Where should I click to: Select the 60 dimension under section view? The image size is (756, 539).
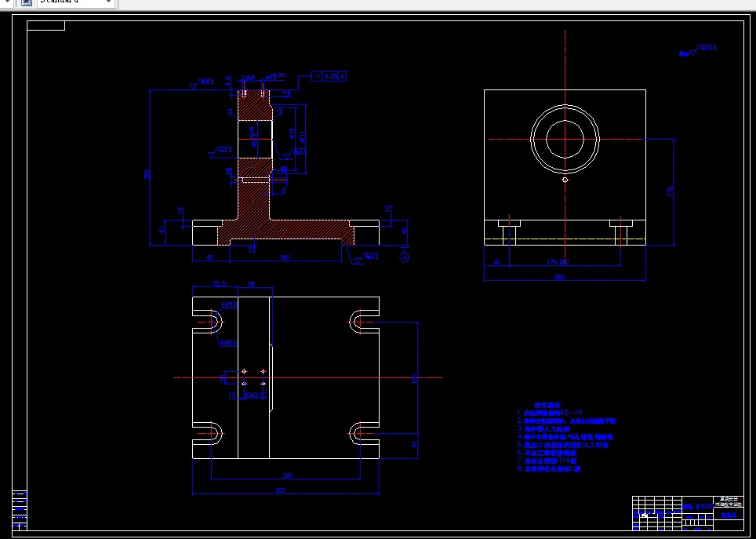click(x=211, y=257)
